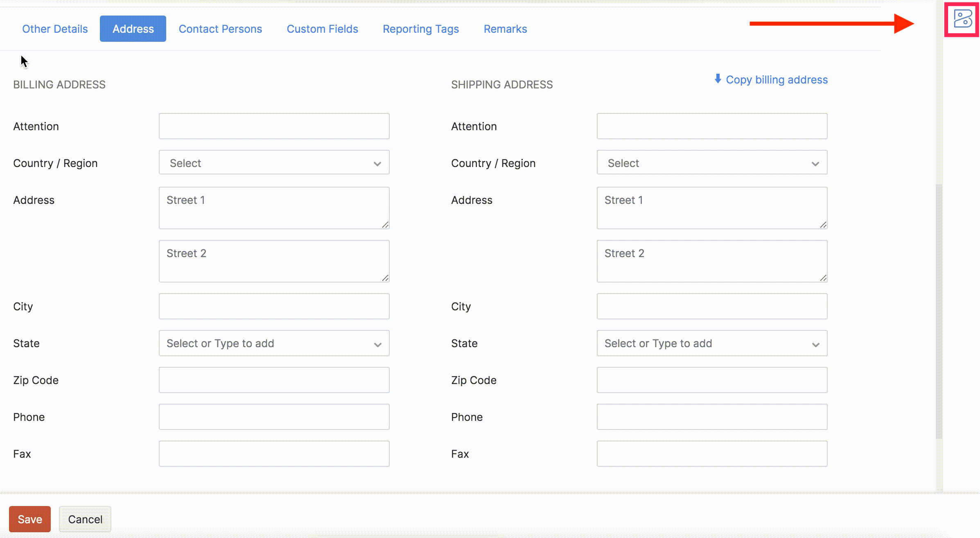Go to Custom Fields tab

[x=322, y=29]
